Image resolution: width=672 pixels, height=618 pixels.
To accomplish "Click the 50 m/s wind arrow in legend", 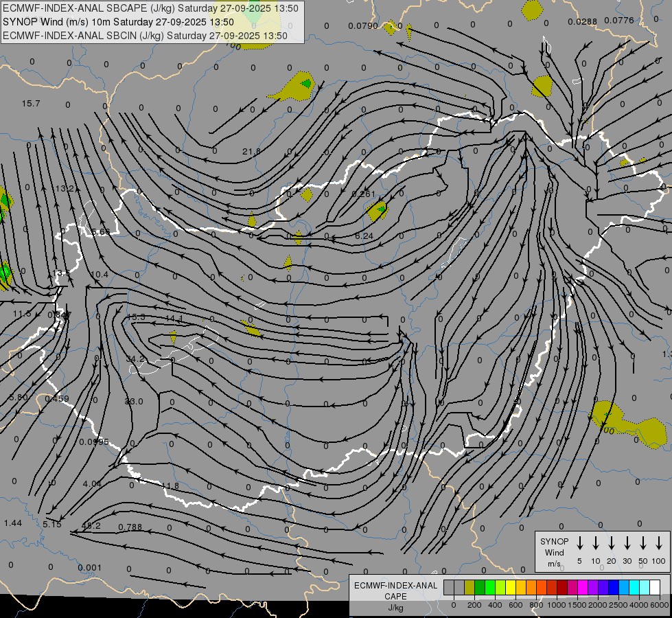I will pos(643,543).
